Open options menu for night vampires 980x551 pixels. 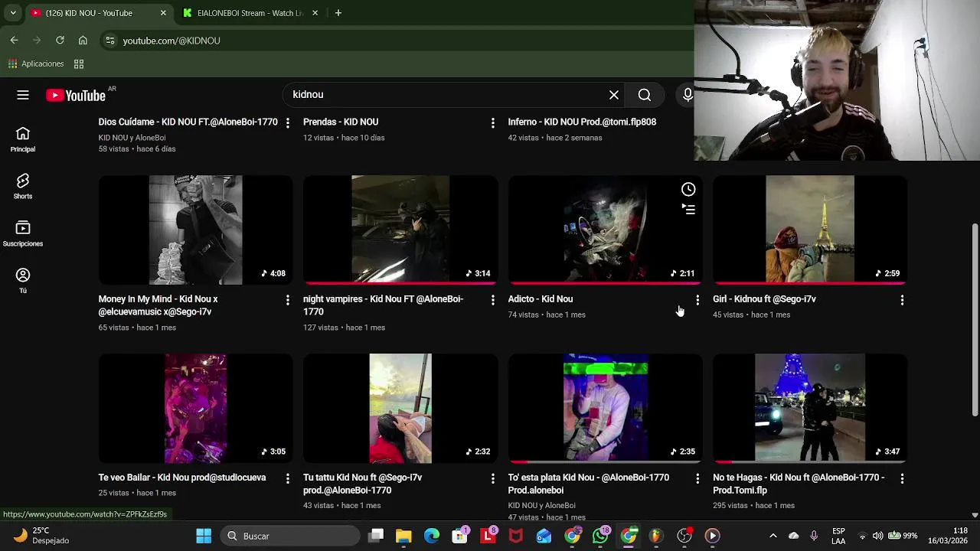tap(492, 300)
